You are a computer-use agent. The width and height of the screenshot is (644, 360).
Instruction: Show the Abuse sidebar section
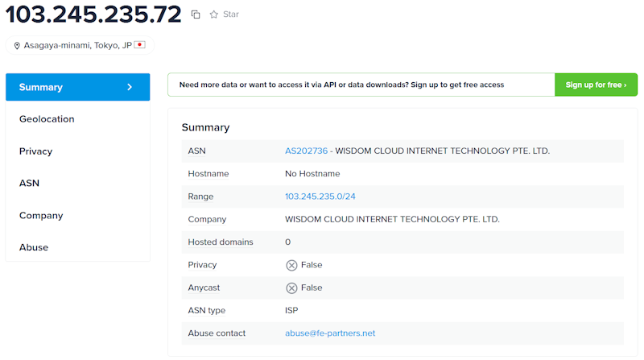point(34,247)
